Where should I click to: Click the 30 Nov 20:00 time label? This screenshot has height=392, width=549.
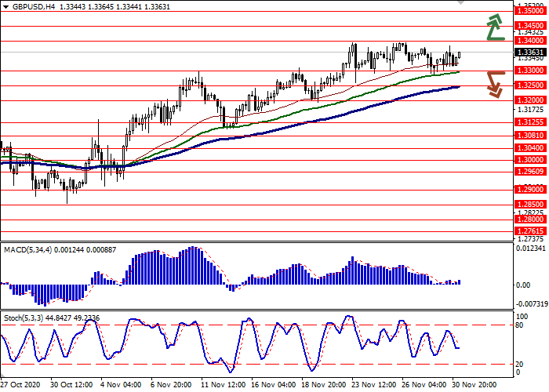474,385
